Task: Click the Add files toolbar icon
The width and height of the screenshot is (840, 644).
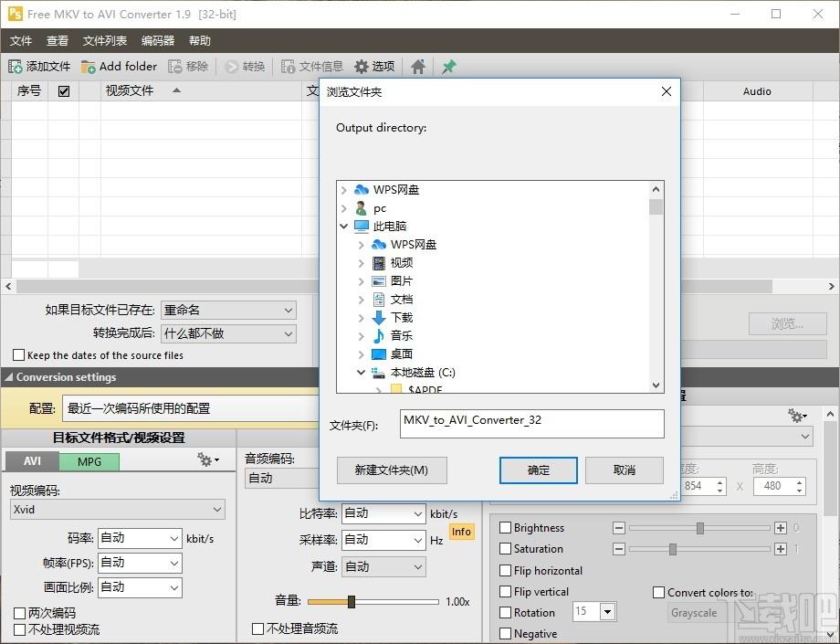Action: tap(15, 67)
